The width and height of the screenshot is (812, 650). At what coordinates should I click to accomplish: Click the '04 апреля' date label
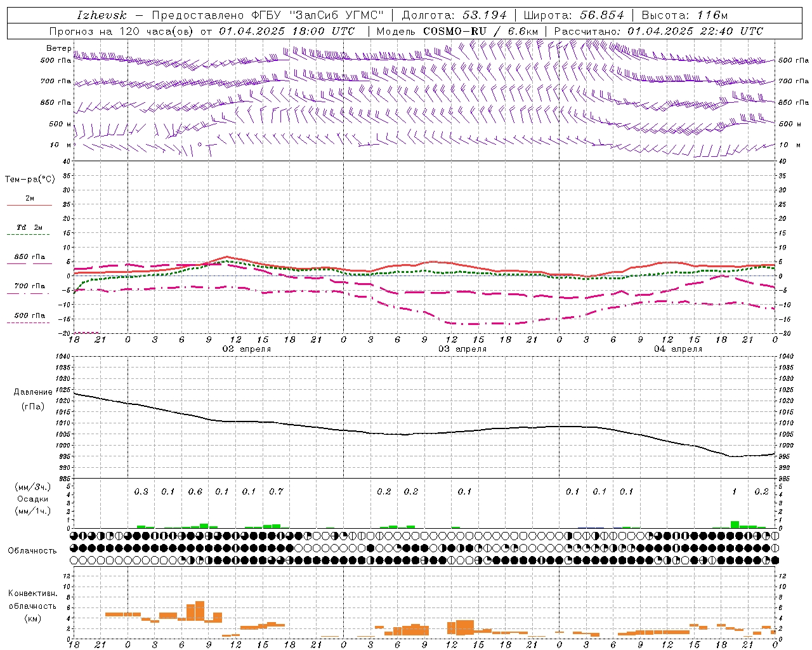[x=678, y=349]
